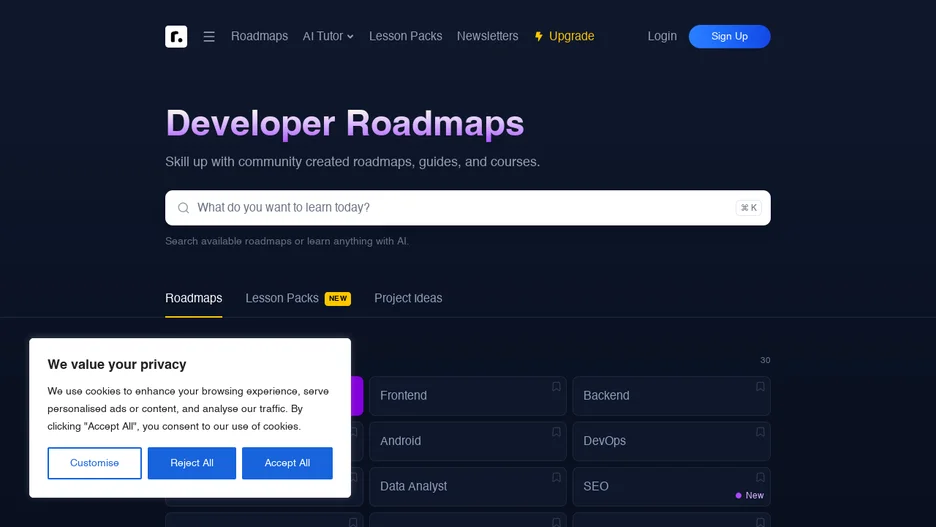The image size is (936, 527).
Task: Open the Data Analyst roadmap card
Action: [467, 486]
